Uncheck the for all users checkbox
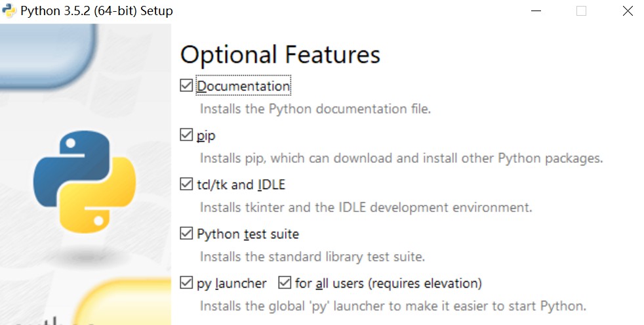Image resolution: width=644 pixels, height=325 pixels. (x=285, y=283)
